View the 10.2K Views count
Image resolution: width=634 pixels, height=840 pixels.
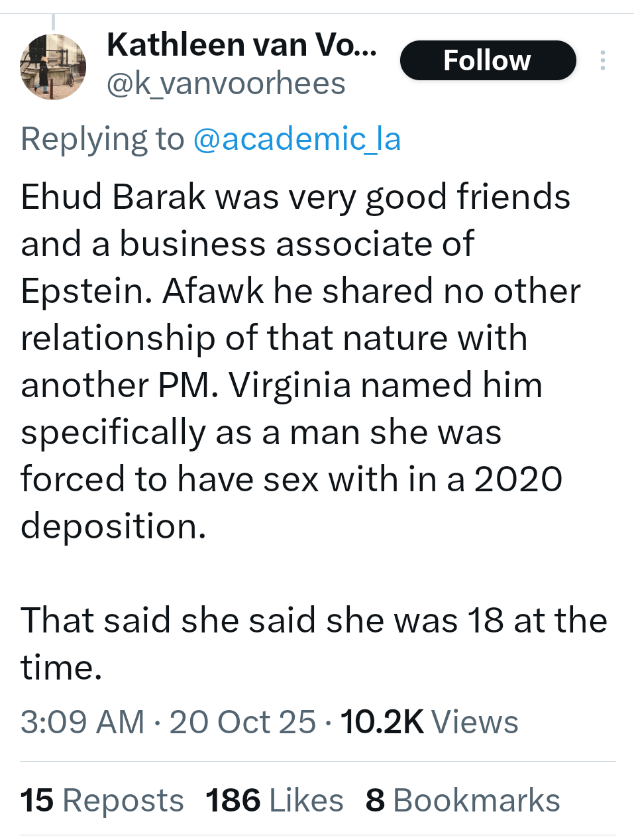[429, 722]
